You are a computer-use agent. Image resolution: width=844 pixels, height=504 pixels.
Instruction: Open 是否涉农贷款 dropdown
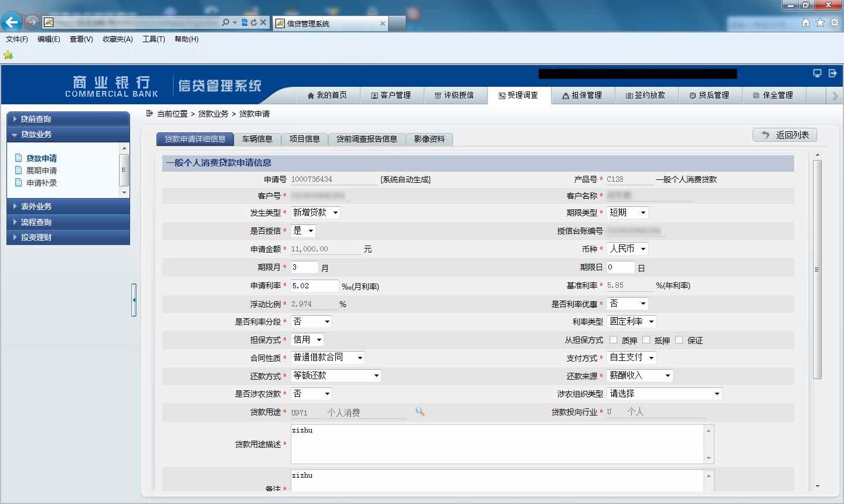coord(311,394)
